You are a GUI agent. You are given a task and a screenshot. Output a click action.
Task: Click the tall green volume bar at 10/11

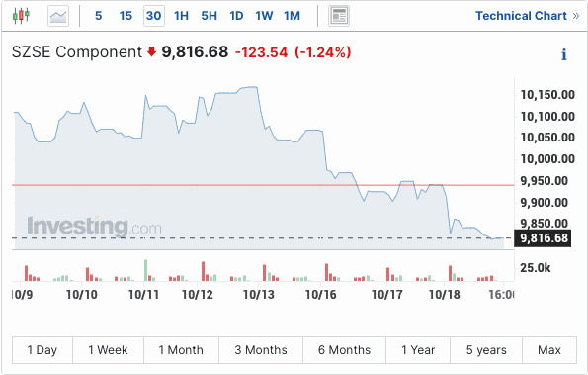pos(145,270)
